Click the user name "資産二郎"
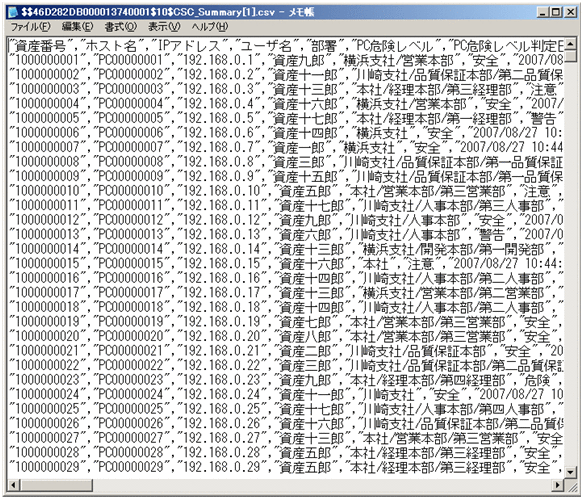 point(305,351)
